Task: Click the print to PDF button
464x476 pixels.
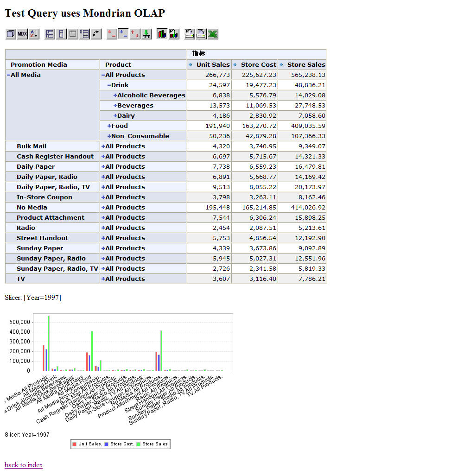Action: pos(201,34)
